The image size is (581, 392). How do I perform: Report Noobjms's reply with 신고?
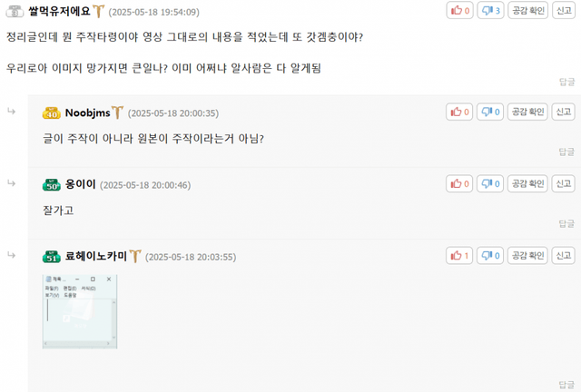(x=564, y=112)
